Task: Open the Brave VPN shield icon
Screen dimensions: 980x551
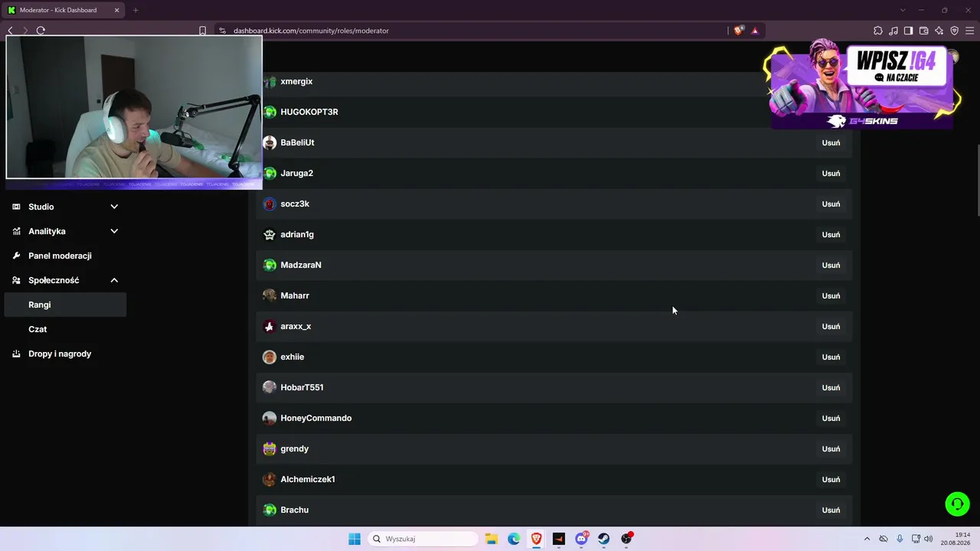Action: tap(955, 31)
